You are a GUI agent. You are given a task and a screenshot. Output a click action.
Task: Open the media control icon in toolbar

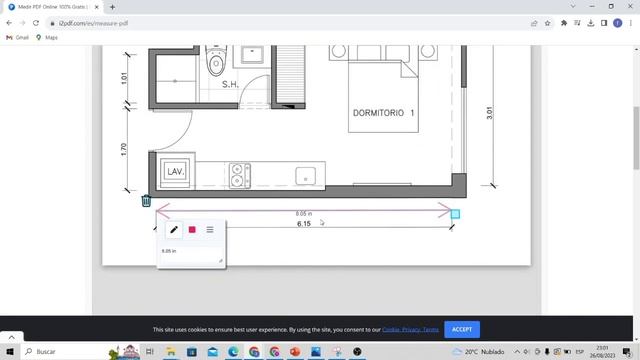[577, 23]
